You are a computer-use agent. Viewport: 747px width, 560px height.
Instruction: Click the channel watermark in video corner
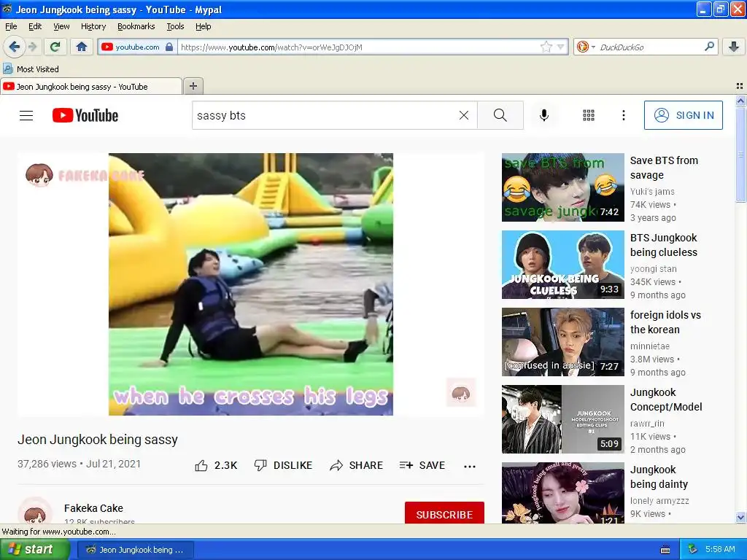click(461, 392)
